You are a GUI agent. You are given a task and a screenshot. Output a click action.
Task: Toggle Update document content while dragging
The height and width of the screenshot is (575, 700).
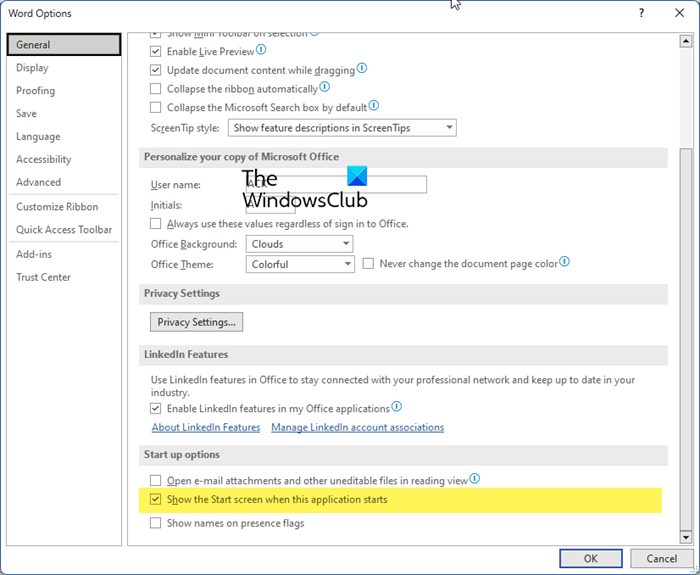(x=155, y=70)
